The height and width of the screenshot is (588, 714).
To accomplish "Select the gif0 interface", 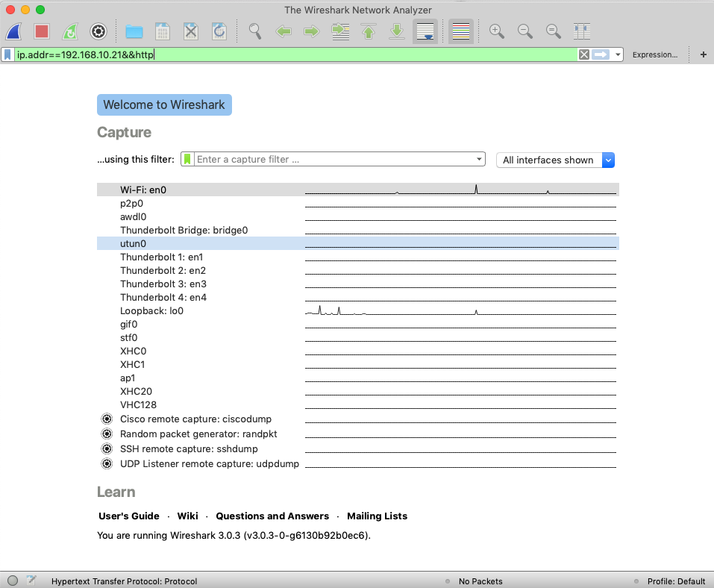I will (357, 325).
